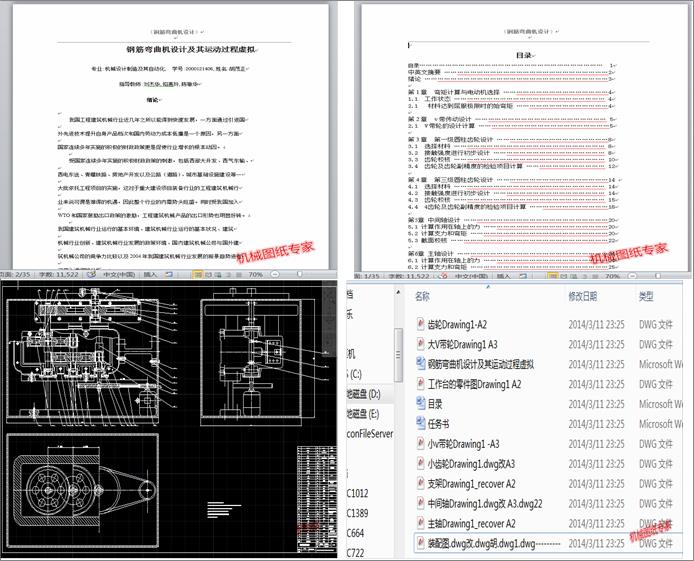Switch right Word window to Print Layout view

click(x=553, y=276)
